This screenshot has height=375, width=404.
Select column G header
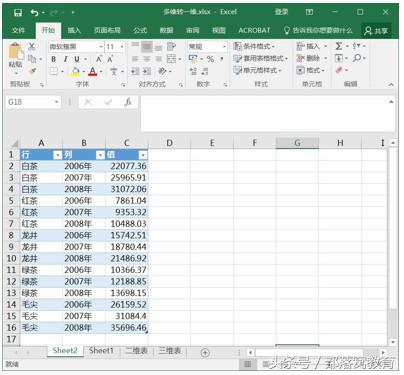point(297,143)
